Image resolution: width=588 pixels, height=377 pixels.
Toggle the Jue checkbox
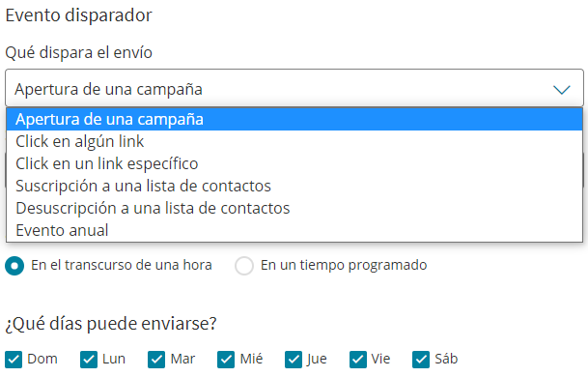point(294,360)
